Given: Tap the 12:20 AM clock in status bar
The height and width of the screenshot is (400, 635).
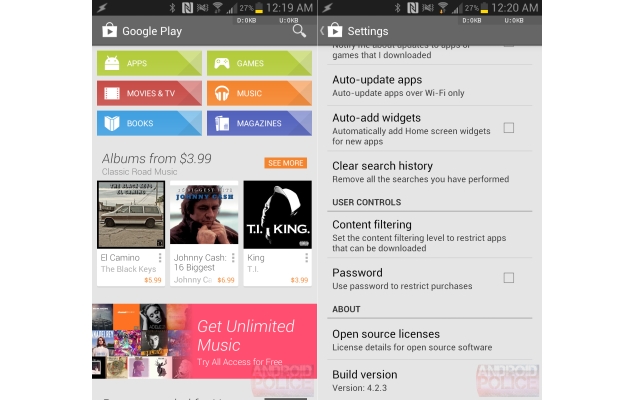Looking at the screenshot, I should (x=515, y=8).
